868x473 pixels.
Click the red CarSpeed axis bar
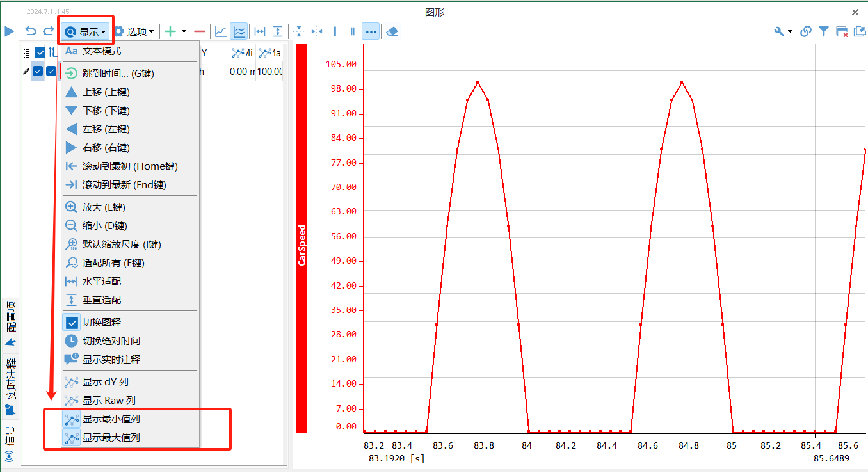[x=301, y=237]
